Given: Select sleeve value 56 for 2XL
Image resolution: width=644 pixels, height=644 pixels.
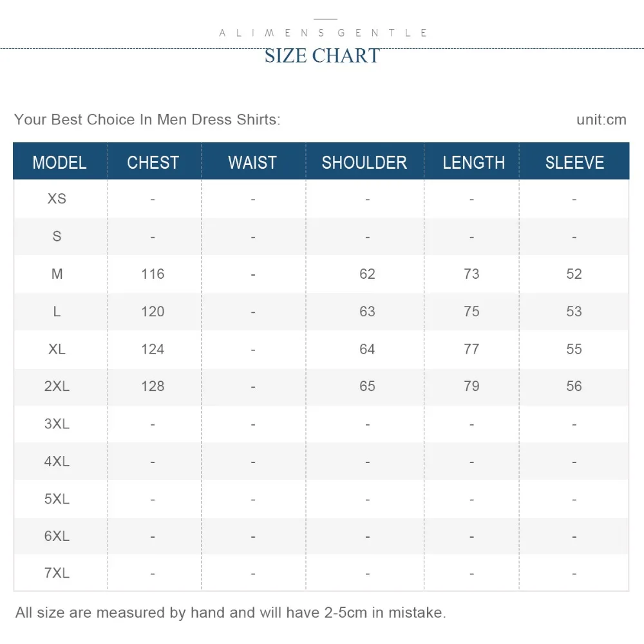Looking at the screenshot, I should (x=574, y=386).
